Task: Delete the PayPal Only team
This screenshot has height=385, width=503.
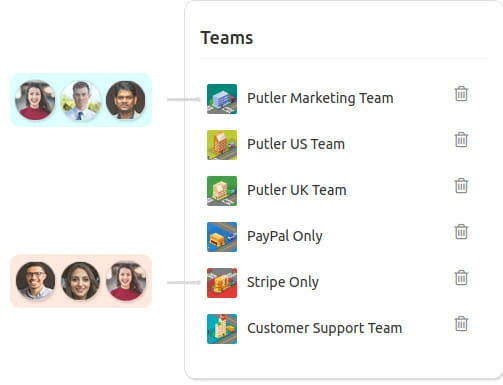Action: pyautogui.click(x=461, y=232)
